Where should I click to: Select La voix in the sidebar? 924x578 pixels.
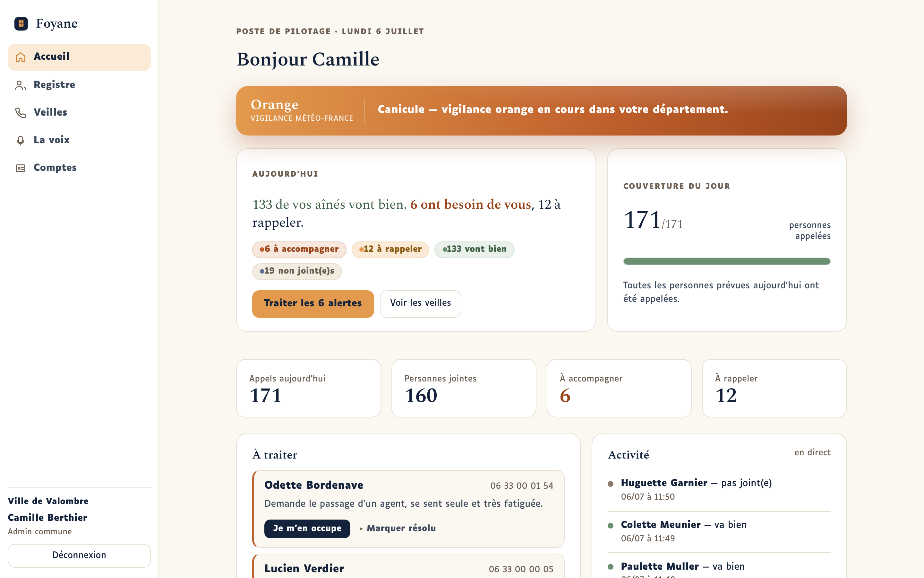79,140
